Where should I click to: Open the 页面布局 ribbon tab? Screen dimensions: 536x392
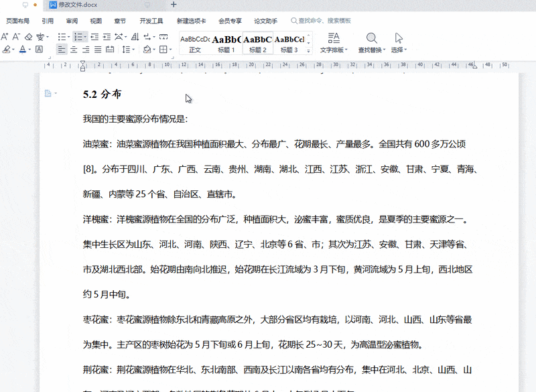(x=18, y=21)
